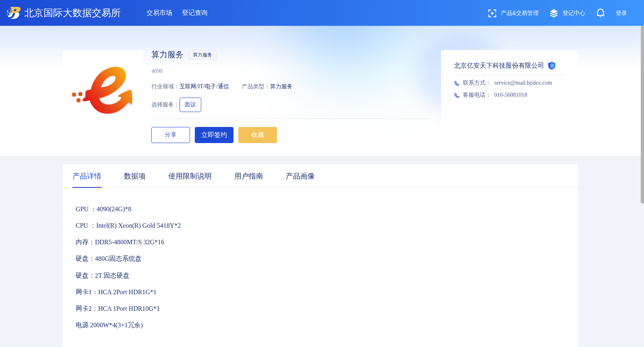Select the 面议 service option
The width and height of the screenshot is (644, 347).
pyautogui.click(x=190, y=105)
